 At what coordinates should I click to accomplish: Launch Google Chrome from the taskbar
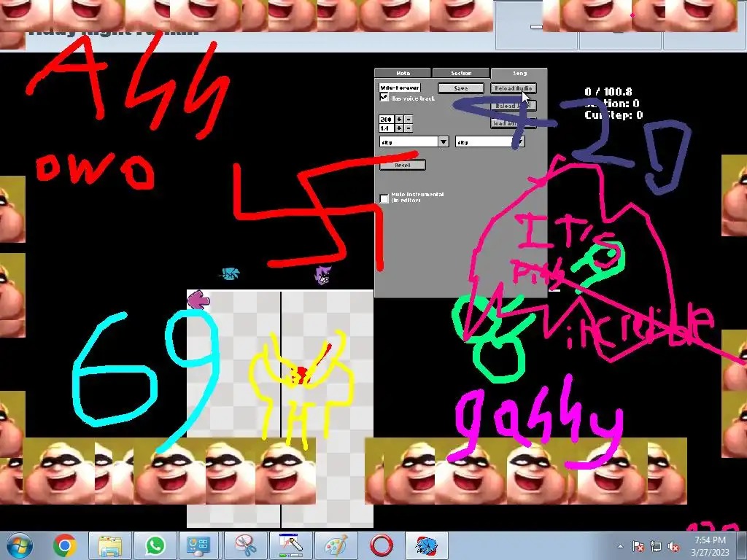[x=65, y=545]
